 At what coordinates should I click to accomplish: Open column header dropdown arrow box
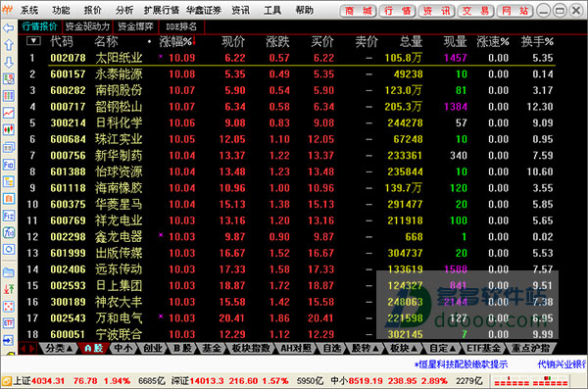tap(33, 40)
